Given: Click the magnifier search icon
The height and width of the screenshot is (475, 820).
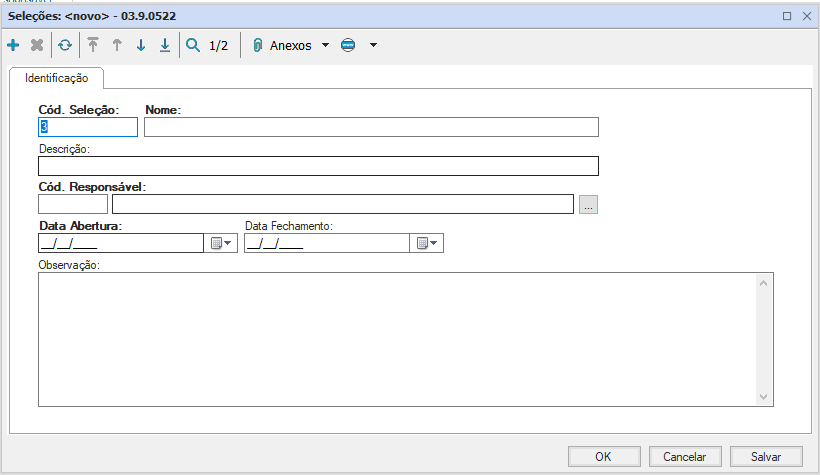Looking at the screenshot, I should point(193,46).
